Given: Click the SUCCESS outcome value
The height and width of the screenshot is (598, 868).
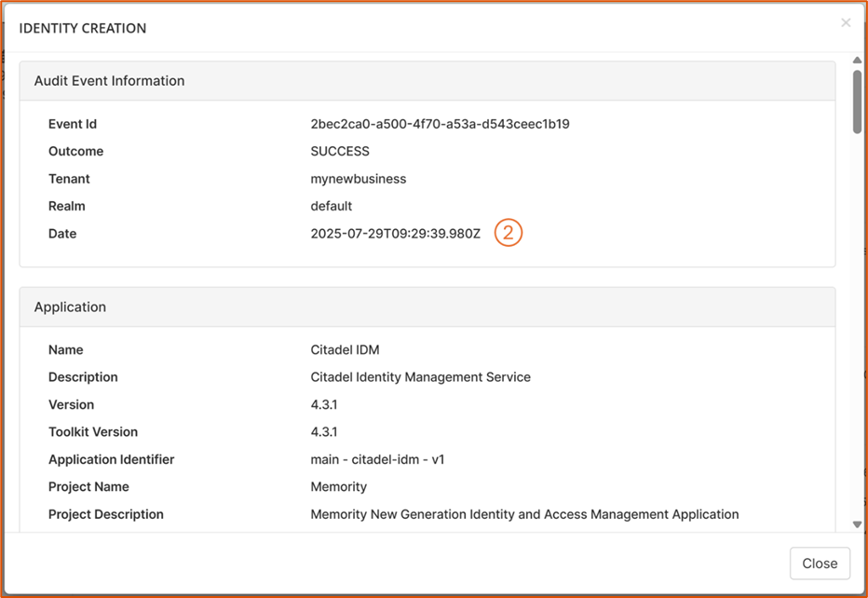Looking at the screenshot, I should 340,151.
